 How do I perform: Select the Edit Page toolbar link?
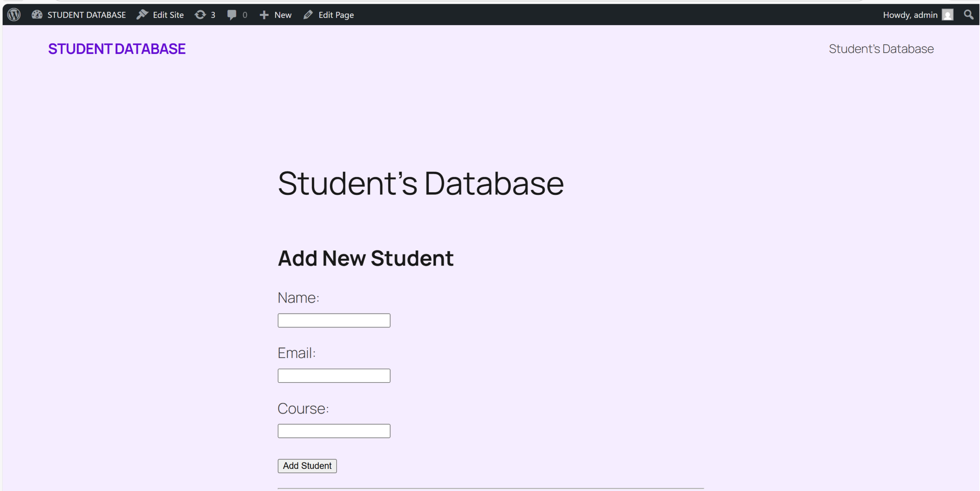[336, 15]
